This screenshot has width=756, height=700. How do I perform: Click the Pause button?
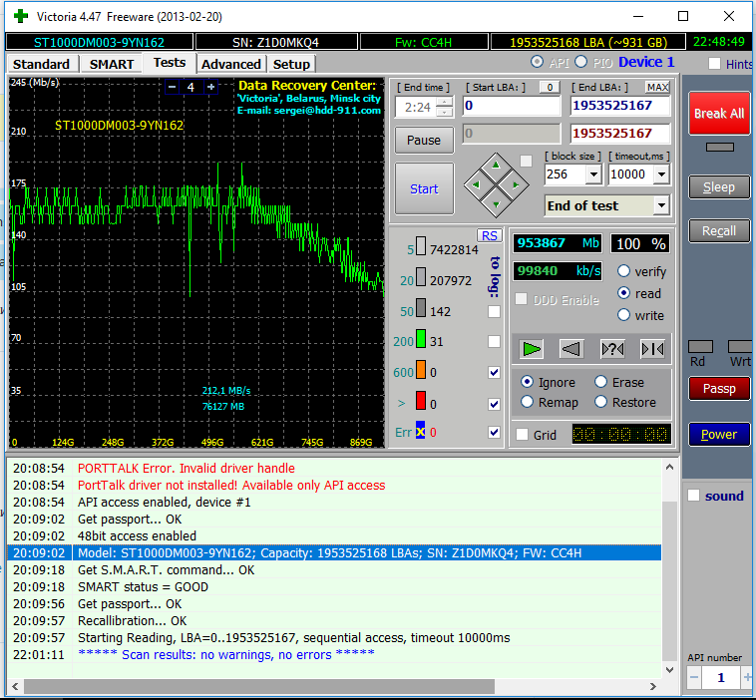point(424,140)
